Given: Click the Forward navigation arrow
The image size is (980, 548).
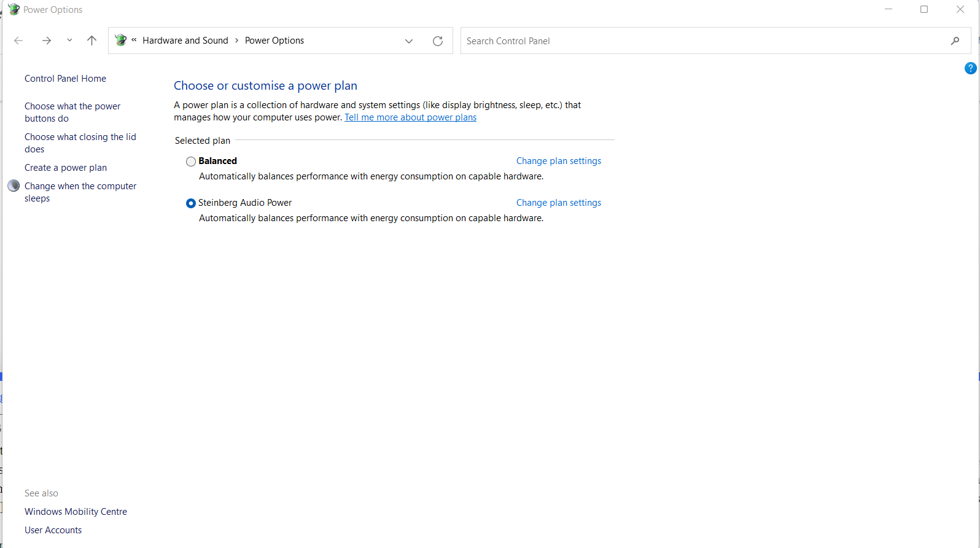Looking at the screenshot, I should (47, 41).
